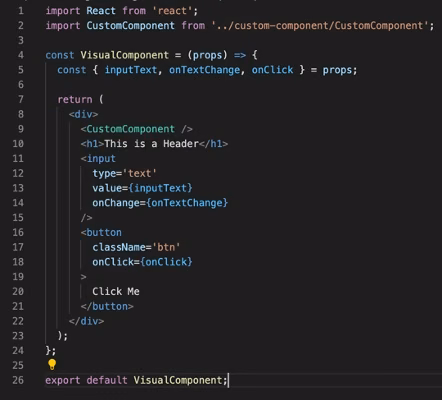This screenshot has width=442, height=400.
Task: Click the onChange={onTextChange} attribute
Action: (160, 203)
